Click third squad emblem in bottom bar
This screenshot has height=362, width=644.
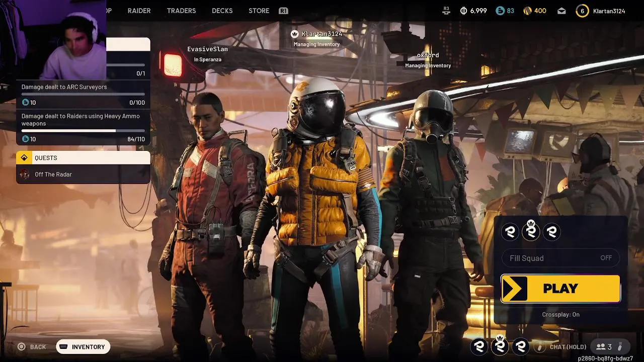(521, 346)
